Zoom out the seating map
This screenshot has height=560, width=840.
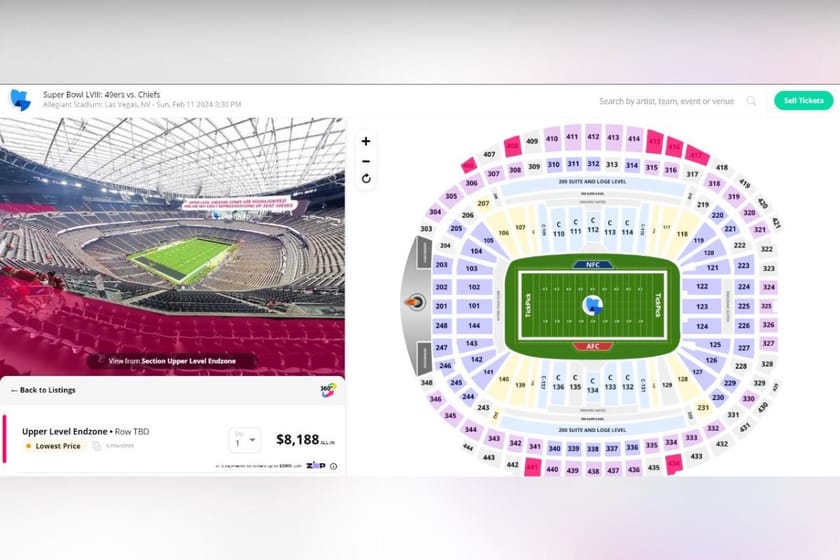(366, 160)
